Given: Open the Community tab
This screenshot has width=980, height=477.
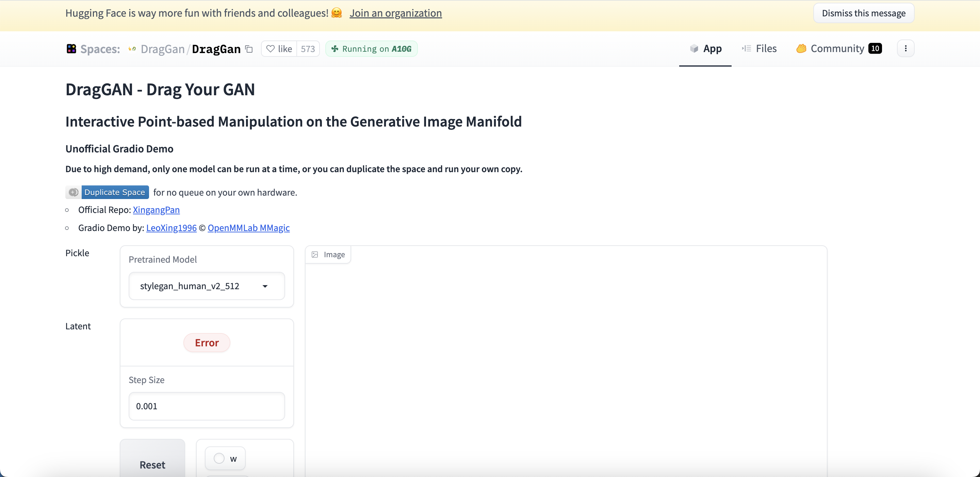Looking at the screenshot, I should click(x=838, y=49).
